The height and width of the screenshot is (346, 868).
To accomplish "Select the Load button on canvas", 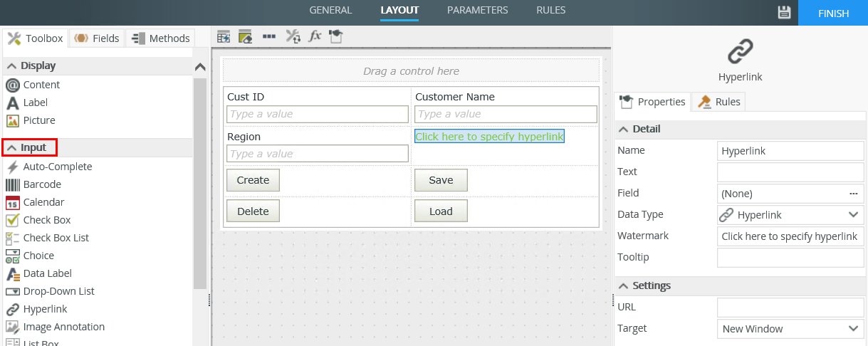I will coord(441,211).
